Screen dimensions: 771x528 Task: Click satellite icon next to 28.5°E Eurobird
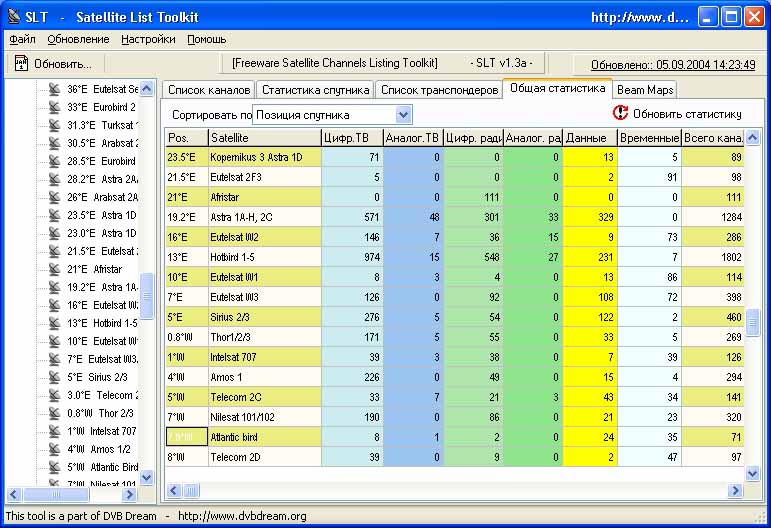pyautogui.click(x=54, y=161)
